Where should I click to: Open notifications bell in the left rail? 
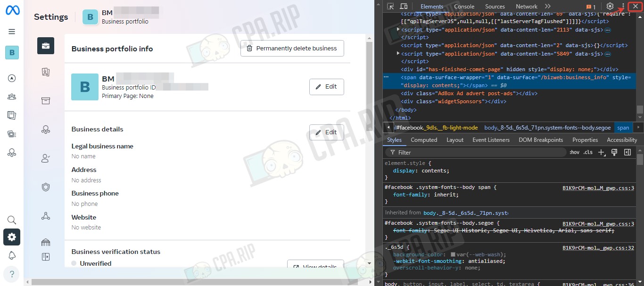12,255
